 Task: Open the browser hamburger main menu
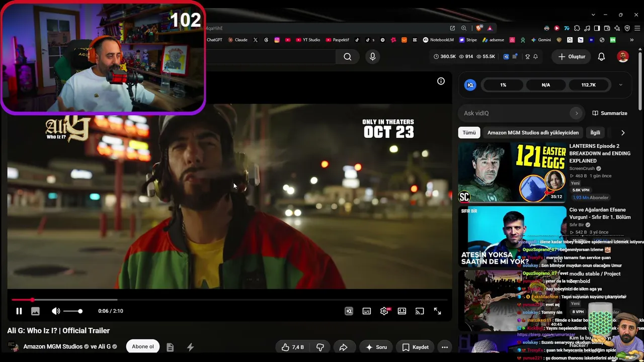[636, 28]
